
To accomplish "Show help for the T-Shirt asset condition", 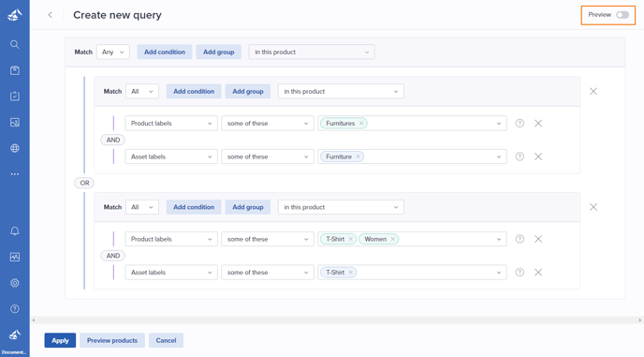I will [x=520, y=273].
